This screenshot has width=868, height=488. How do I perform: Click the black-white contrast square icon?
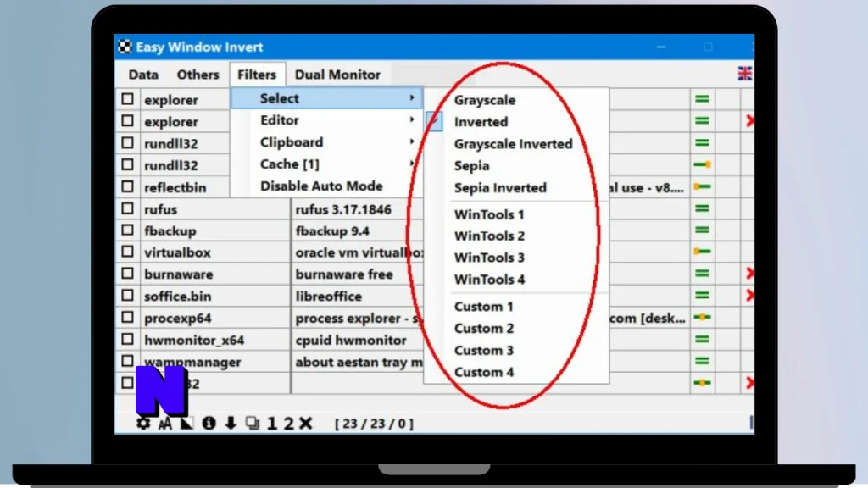pyautogui.click(x=187, y=424)
